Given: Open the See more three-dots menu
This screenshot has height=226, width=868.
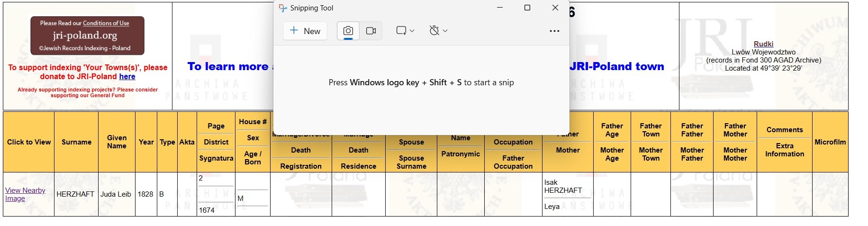Looking at the screenshot, I should click(554, 31).
